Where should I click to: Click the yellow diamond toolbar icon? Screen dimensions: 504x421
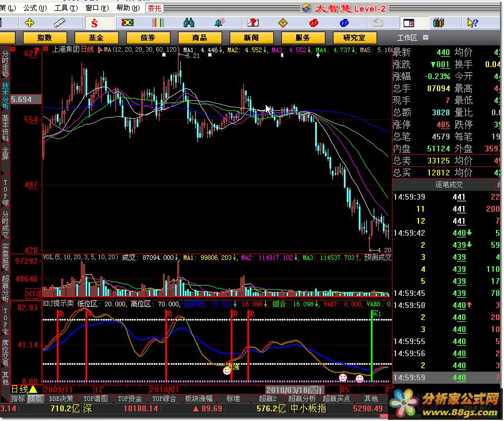click(282, 22)
